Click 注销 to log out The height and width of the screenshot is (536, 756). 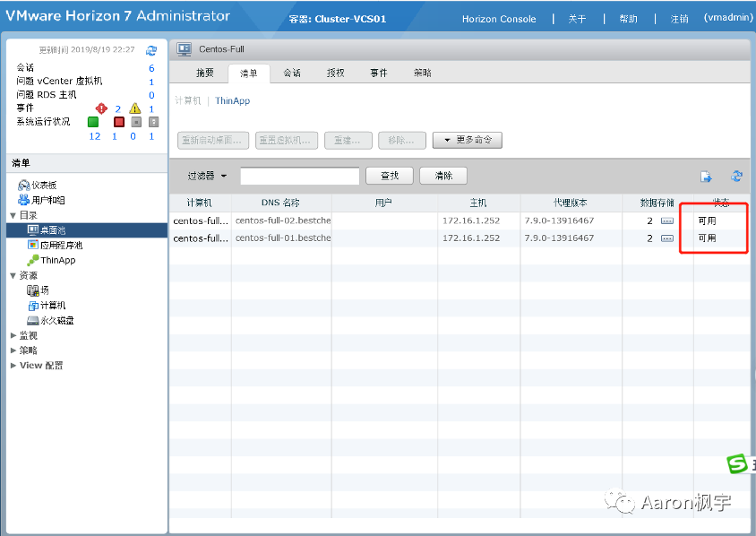pos(679,19)
